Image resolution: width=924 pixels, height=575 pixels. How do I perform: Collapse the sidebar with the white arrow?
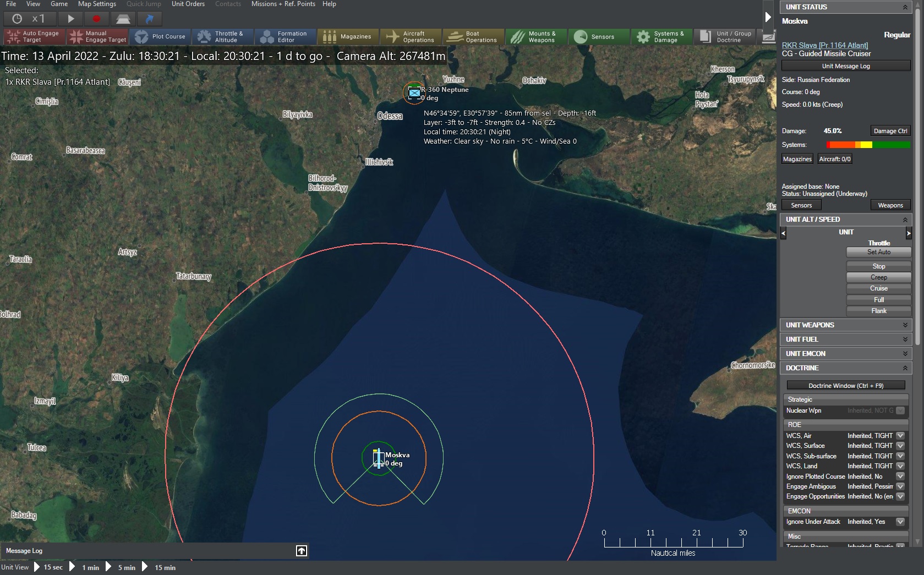tap(768, 17)
